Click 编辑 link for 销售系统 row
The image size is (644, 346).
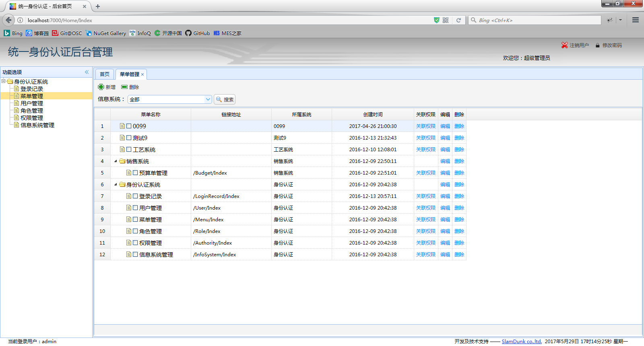[x=445, y=161]
